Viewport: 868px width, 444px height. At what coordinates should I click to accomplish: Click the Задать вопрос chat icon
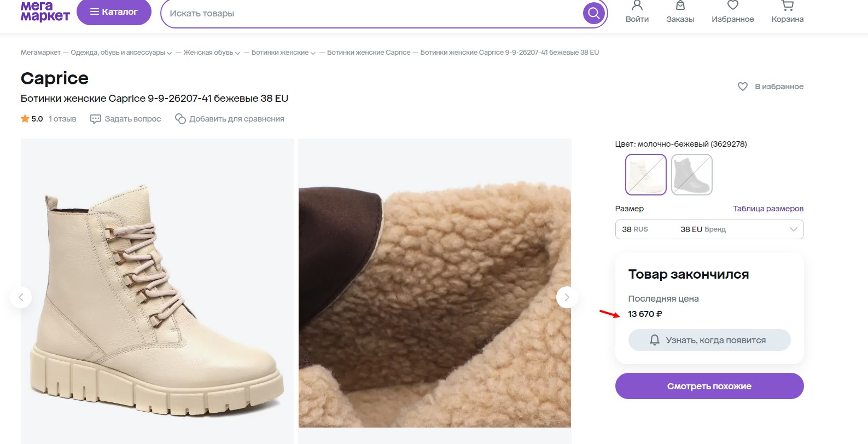[x=96, y=119]
